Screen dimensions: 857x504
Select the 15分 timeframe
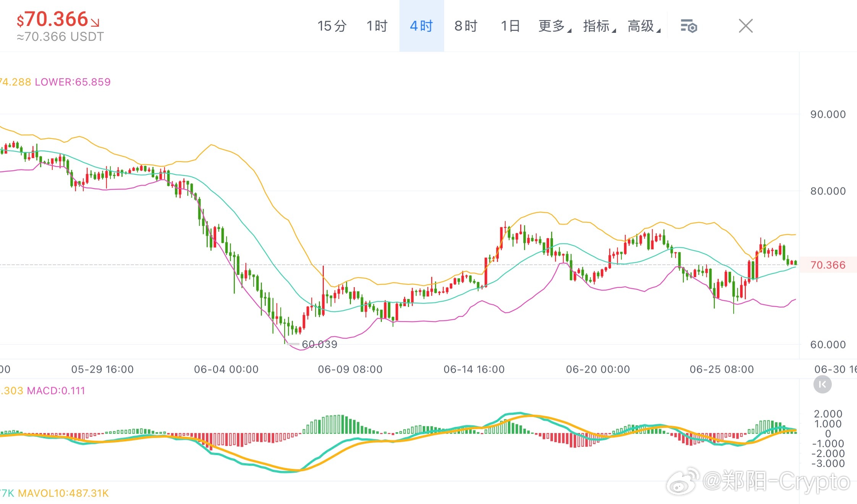(332, 26)
